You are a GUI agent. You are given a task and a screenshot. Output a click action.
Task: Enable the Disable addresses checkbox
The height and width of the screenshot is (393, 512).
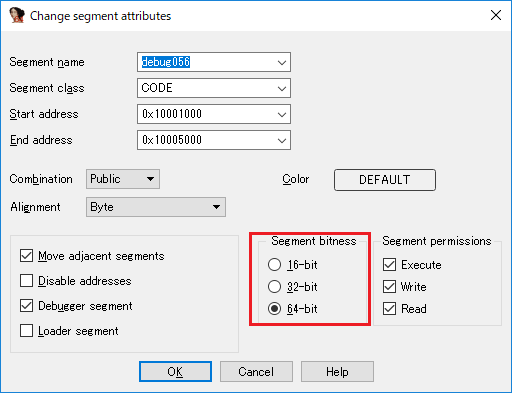[26, 281]
